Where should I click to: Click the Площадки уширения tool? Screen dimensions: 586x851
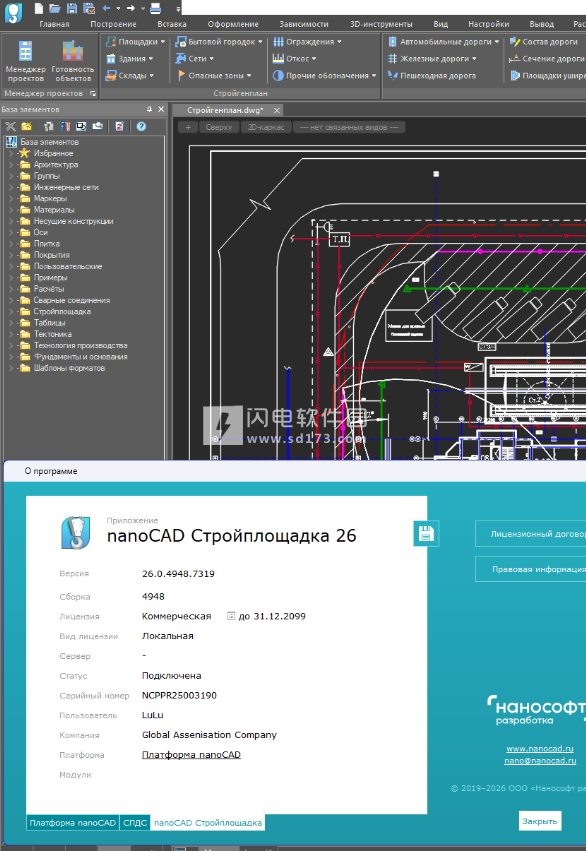point(548,75)
